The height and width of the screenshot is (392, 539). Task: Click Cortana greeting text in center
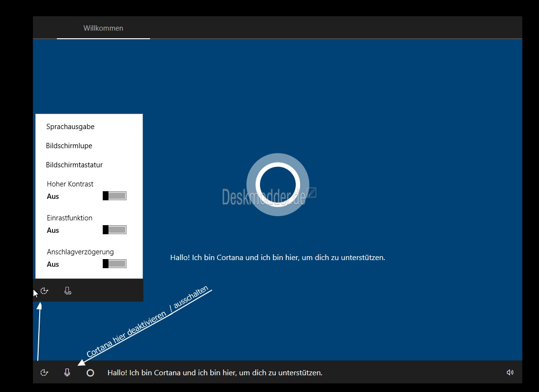coord(278,258)
